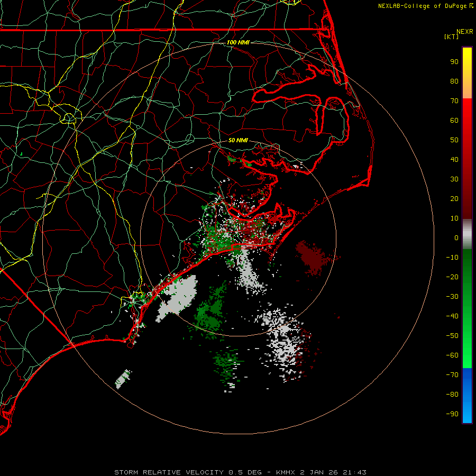The width and height of the screenshot is (476, 476).
Task: Pick the blue segment at the color bar bottom
Action: coord(467,395)
